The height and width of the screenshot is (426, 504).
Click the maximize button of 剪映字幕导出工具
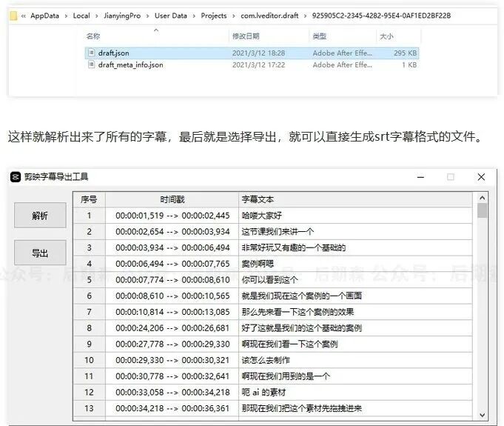pyautogui.click(x=451, y=177)
